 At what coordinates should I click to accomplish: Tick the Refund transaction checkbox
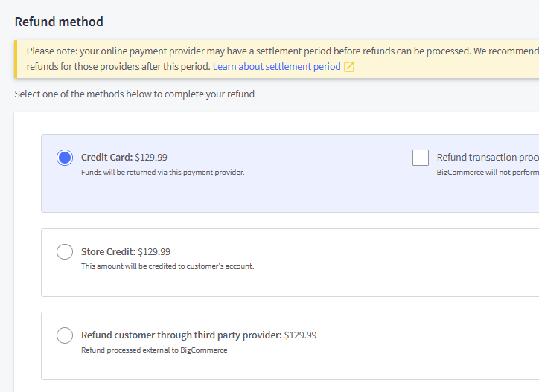coord(421,158)
